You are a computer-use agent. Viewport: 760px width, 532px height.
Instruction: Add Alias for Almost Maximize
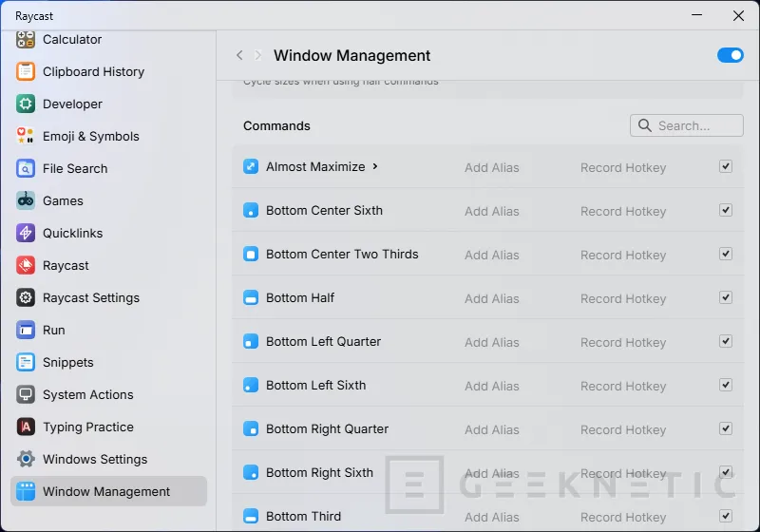click(492, 167)
